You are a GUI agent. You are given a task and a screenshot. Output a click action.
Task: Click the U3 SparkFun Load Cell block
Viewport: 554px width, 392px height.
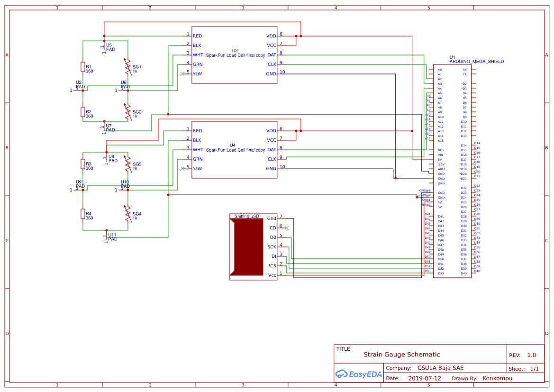[x=234, y=55]
